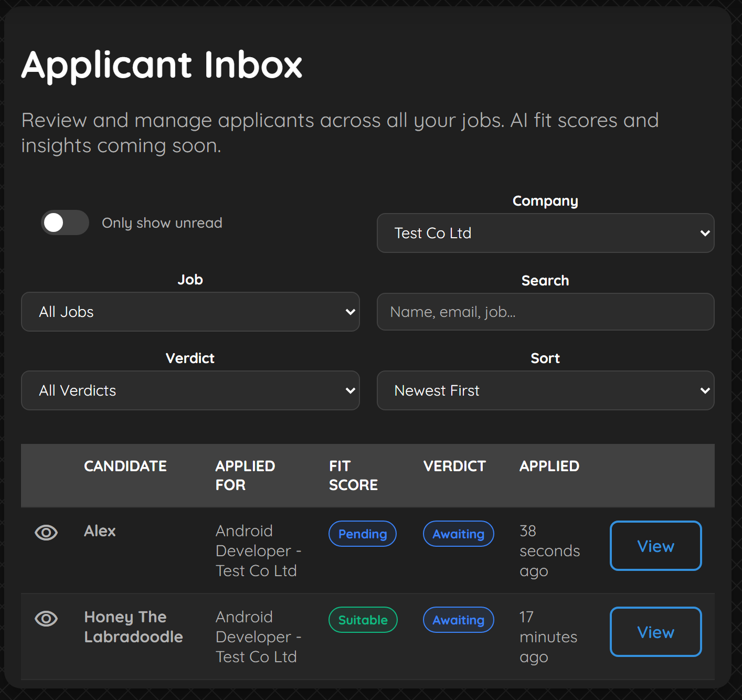Click the Pending fit score badge for Alex
742x700 pixels.
[x=362, y=534]
